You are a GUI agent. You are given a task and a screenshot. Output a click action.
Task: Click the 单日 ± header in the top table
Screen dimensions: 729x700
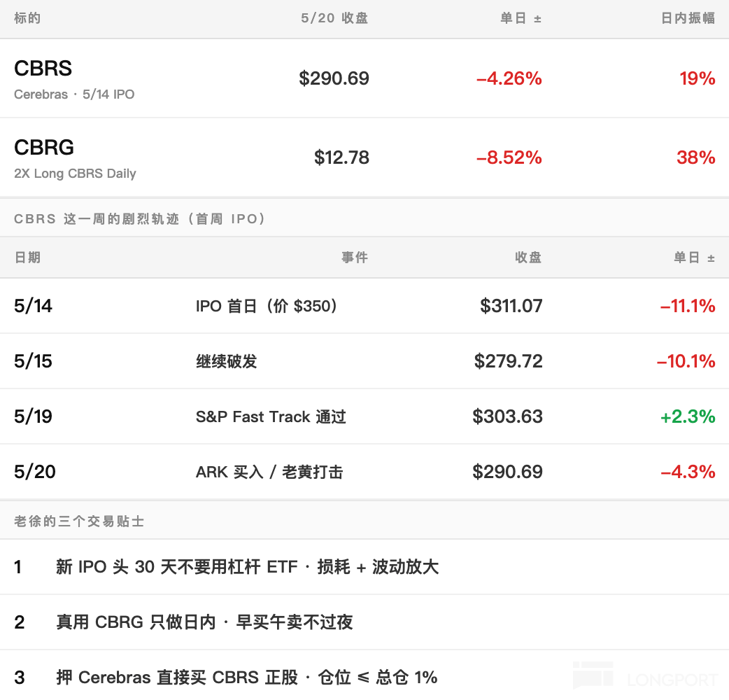click(x=521, y=18)
